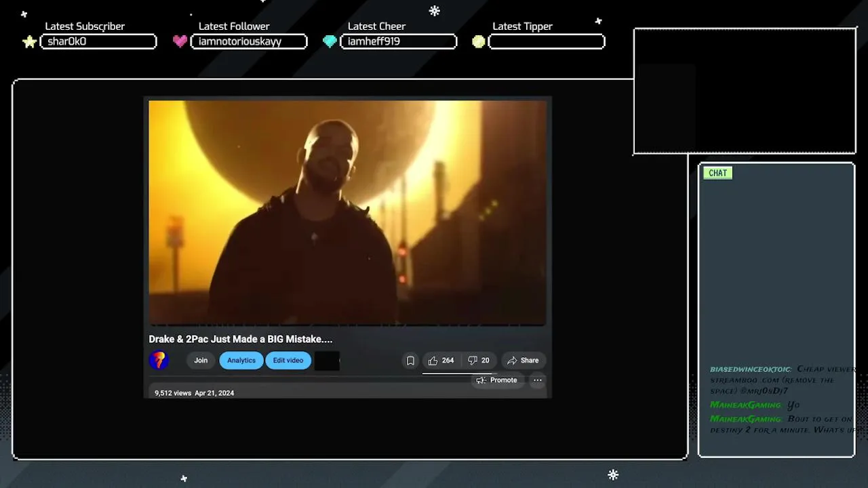This screenshot has height=488, width=868.
Task: Click the heart icon beside Latest Follower
Action: [x=180, y=41]
